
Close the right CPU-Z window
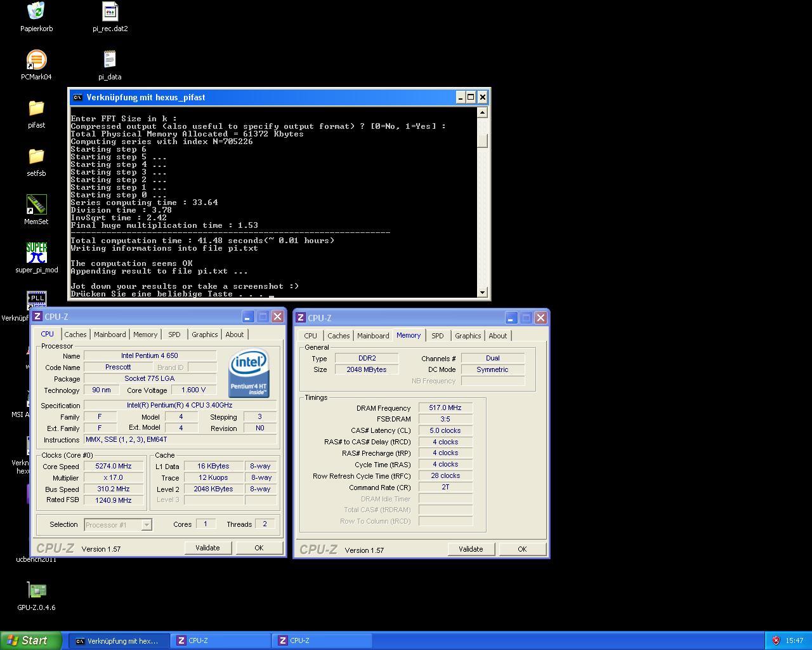pyautogui.click(x=540, y=317)
